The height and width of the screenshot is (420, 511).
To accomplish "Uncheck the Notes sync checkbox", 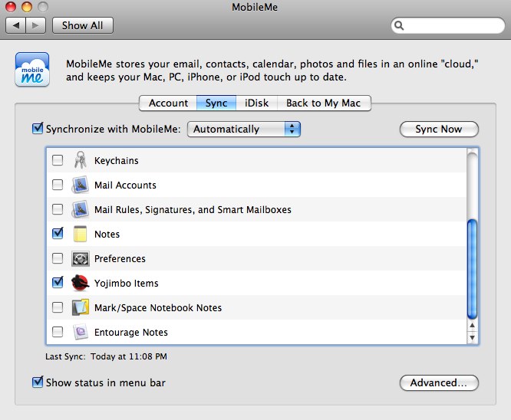I will 58,234.
